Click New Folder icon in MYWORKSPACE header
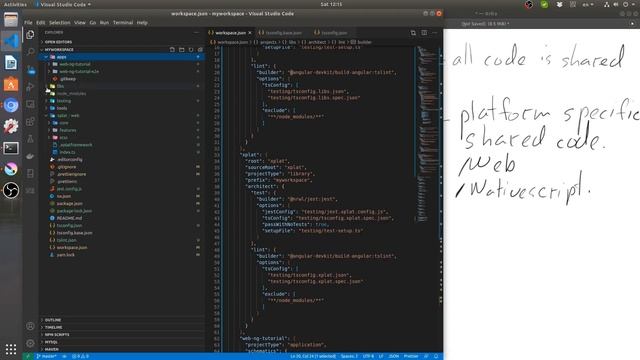640x360 pixels. [x=182, y=49]
